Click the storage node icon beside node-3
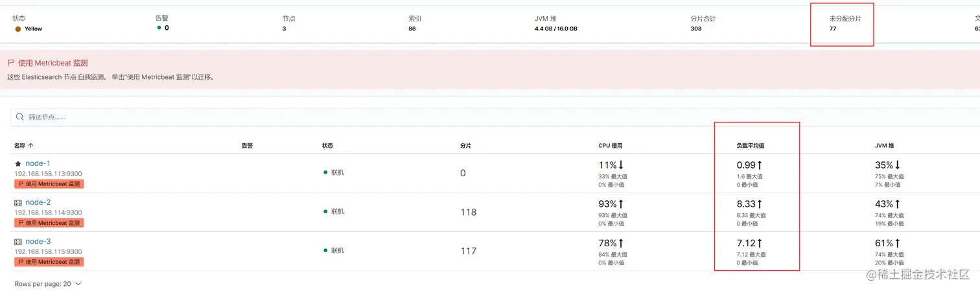Viewport: 980px width, 291px height. (18, 242)
